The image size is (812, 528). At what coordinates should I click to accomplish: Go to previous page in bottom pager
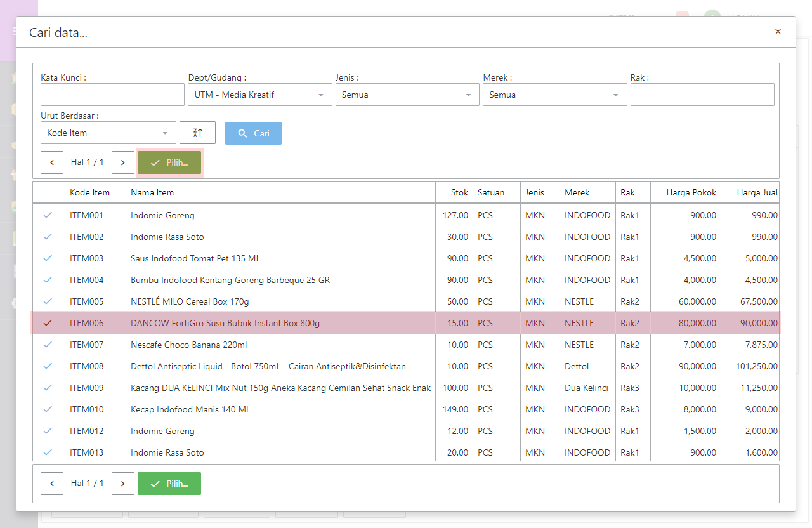[52, 484]
